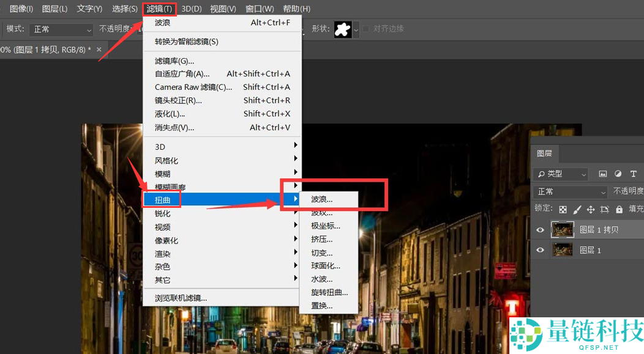Image resolution: width=644 pixels, height=354 pixels.
Task: Expand the 类型 layer filter dropdown
Action: [x=560, y=174]
